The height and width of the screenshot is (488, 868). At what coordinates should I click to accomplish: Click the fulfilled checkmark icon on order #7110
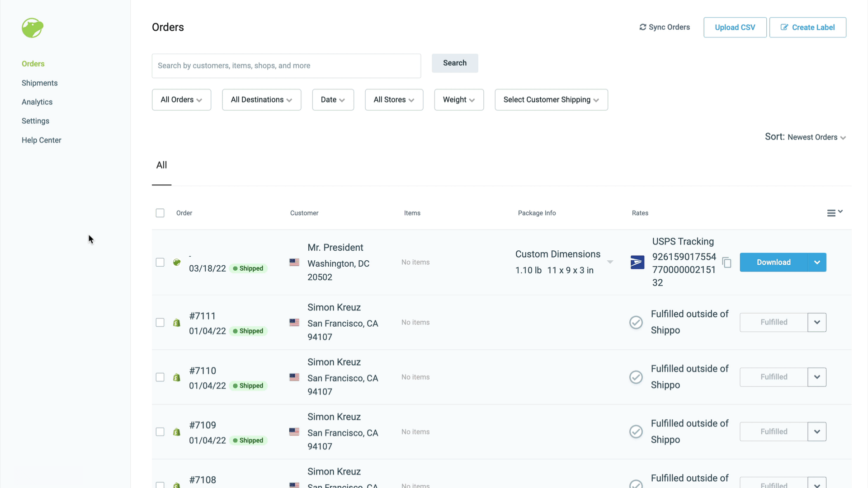coord(636,376)
